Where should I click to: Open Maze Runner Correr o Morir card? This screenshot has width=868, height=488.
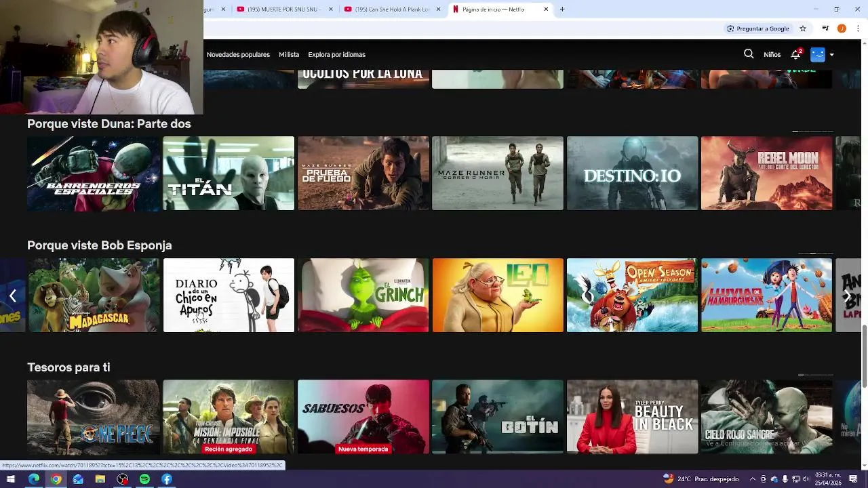(498, 174)
